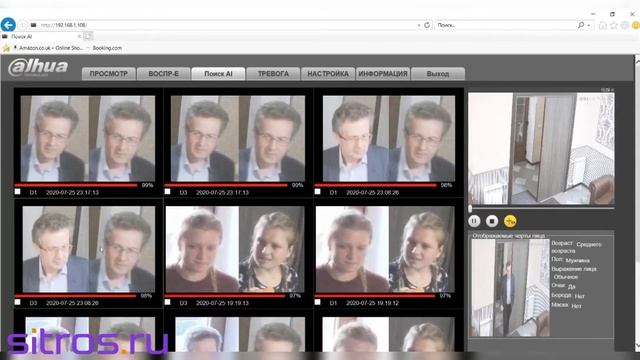Image resolution: width=640 pixels, height=360 pixels.
Task: Click the Dahua logo
Action: tap(38, 67)
